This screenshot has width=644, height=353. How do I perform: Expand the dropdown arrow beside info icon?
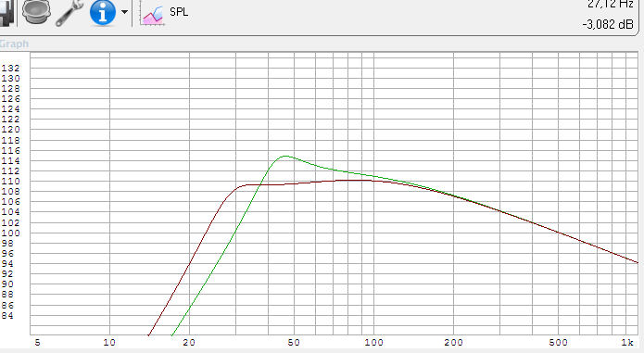point(124,12)
